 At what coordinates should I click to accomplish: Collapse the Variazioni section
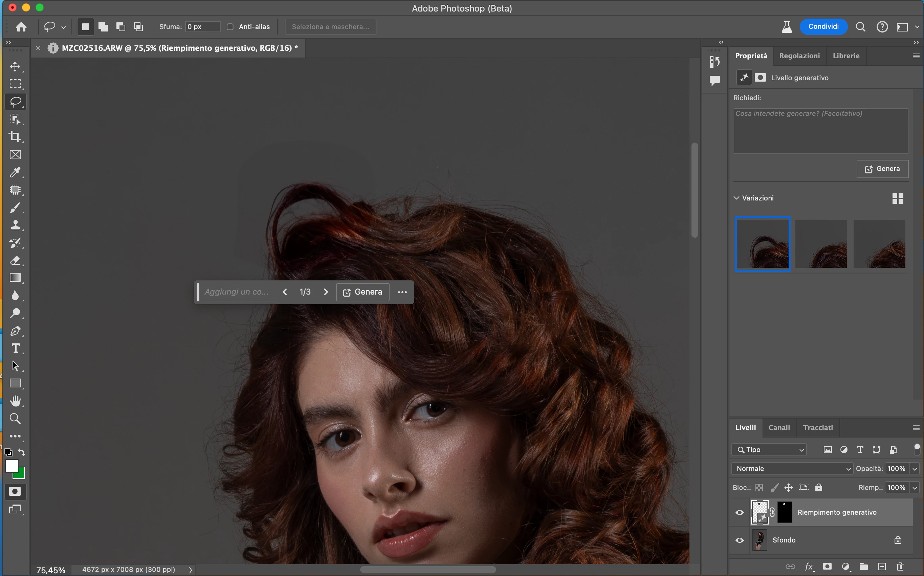click(737, 198)
